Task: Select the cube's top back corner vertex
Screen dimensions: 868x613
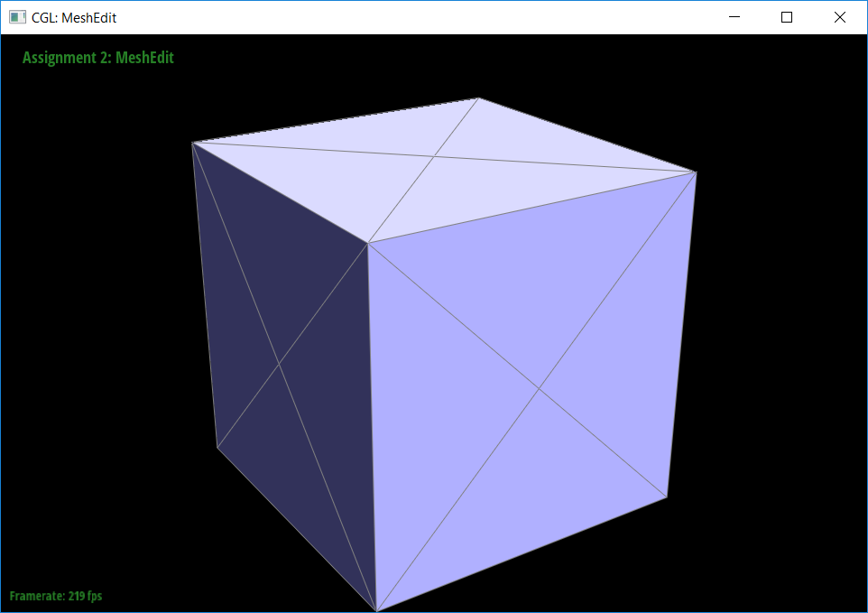Action: coord(479,98)
